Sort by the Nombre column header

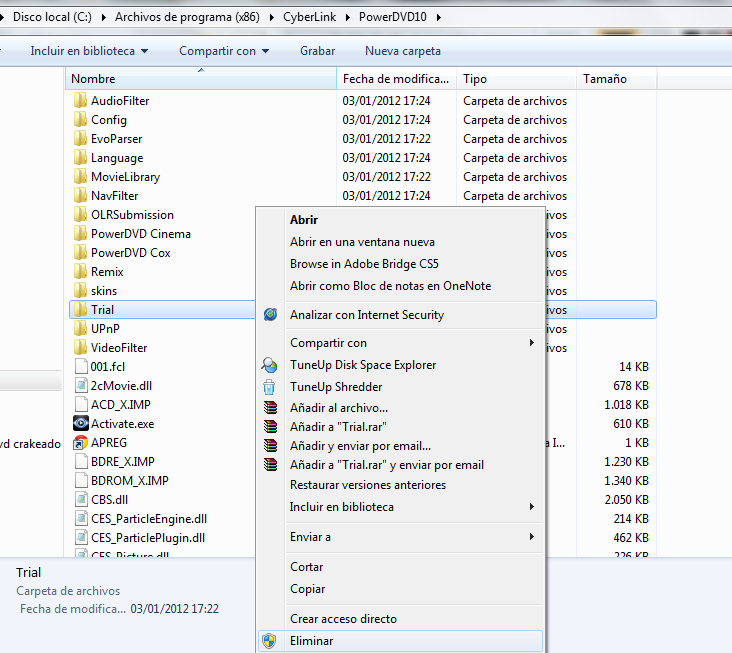[201, 78]
